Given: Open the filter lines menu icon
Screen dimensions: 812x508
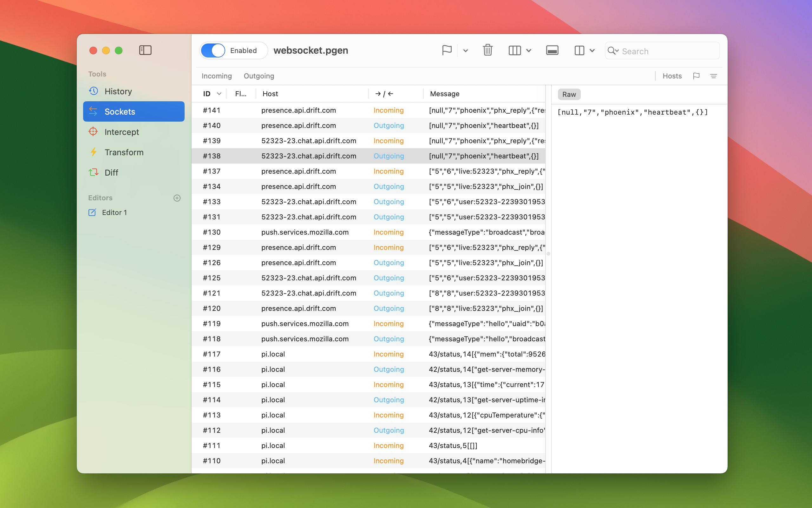Looking at the screenshot, I should (x=713, y=76).
